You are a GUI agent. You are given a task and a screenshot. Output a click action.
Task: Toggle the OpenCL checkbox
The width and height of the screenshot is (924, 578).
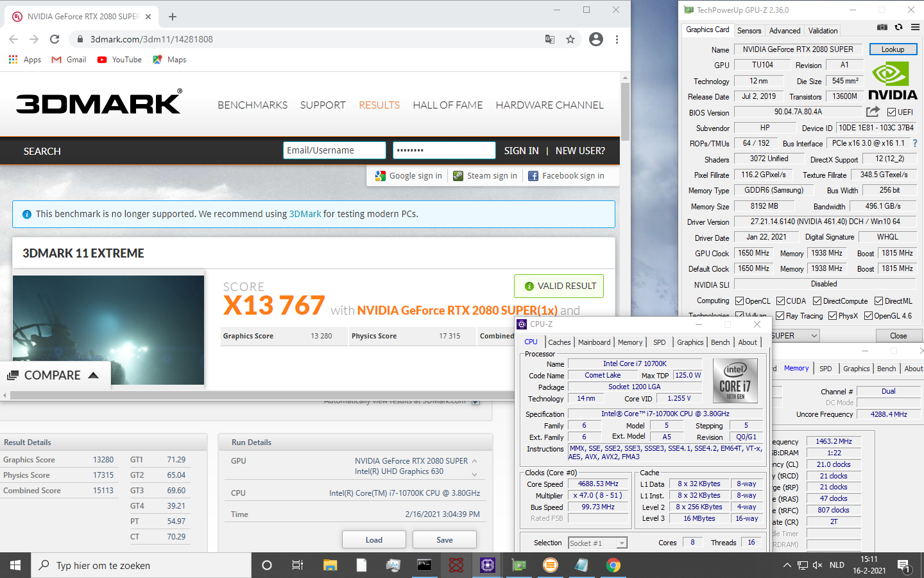[x=739, y=301]
